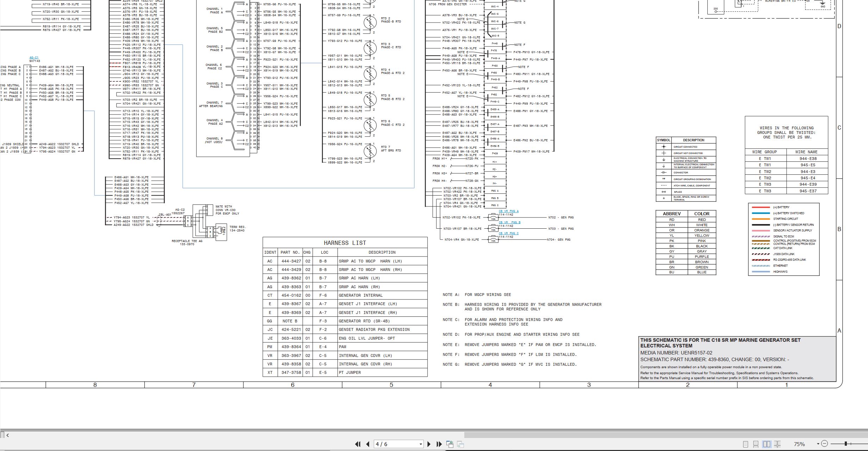Viewport: 868px width, 451px height.
Task: Jump to the last page
Action: (x=439, y=444)
